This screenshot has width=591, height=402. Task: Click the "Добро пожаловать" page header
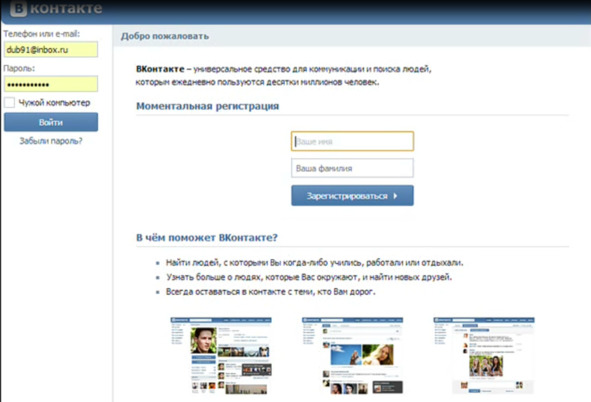click(165, 36)
